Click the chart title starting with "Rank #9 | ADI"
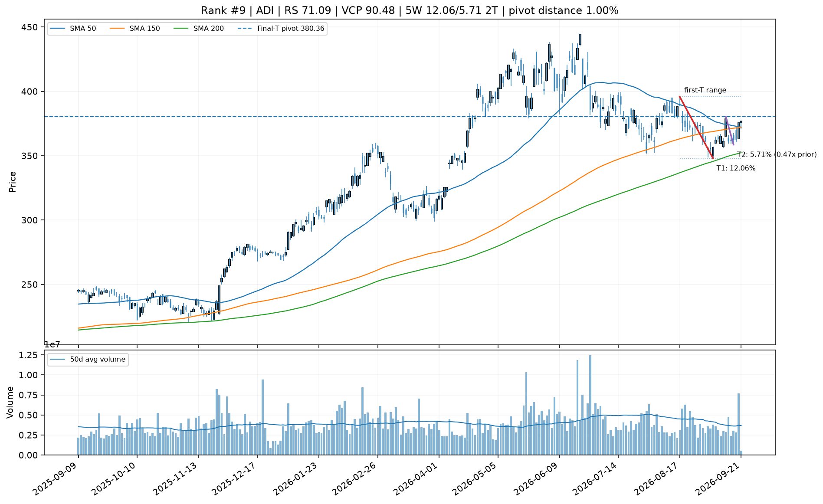 click(x=410, y=10)
